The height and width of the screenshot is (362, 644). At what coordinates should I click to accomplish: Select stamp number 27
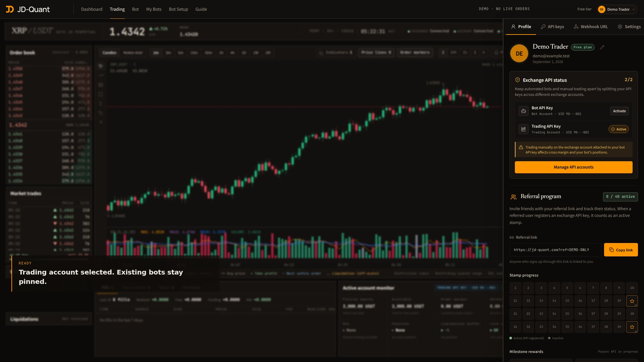[x=593, y=314]
